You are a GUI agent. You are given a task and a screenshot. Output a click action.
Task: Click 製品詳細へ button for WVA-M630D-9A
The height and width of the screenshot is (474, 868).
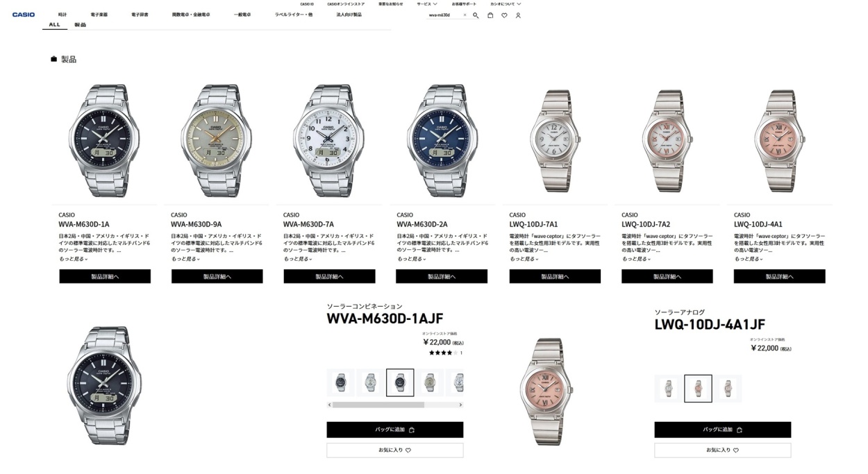pyautogui.click(x=217, y=276)
